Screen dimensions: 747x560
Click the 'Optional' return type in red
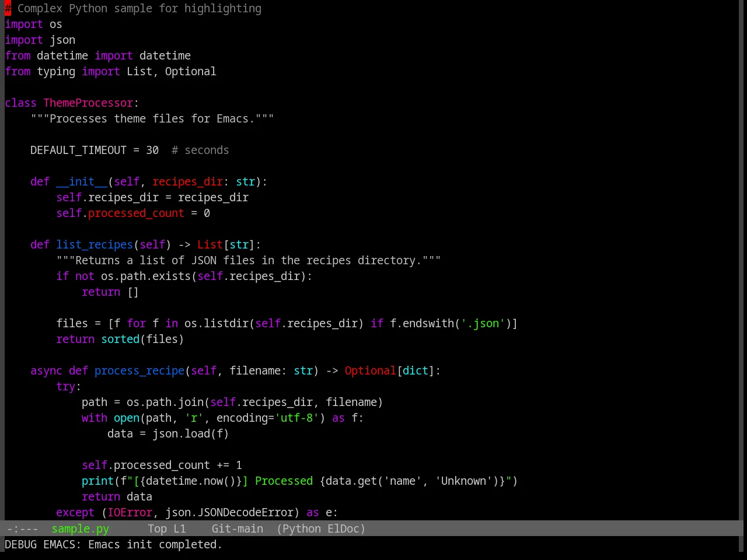click(x=370, y=370)
